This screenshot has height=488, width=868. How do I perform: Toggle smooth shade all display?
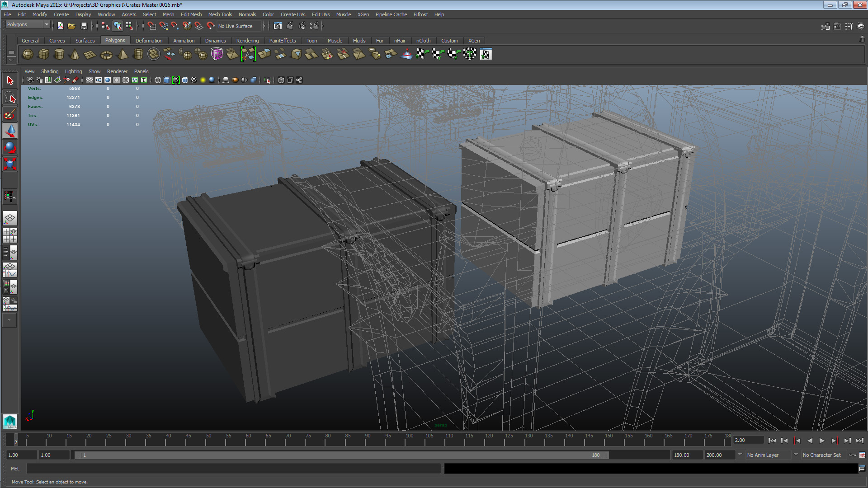coord(167,80)
